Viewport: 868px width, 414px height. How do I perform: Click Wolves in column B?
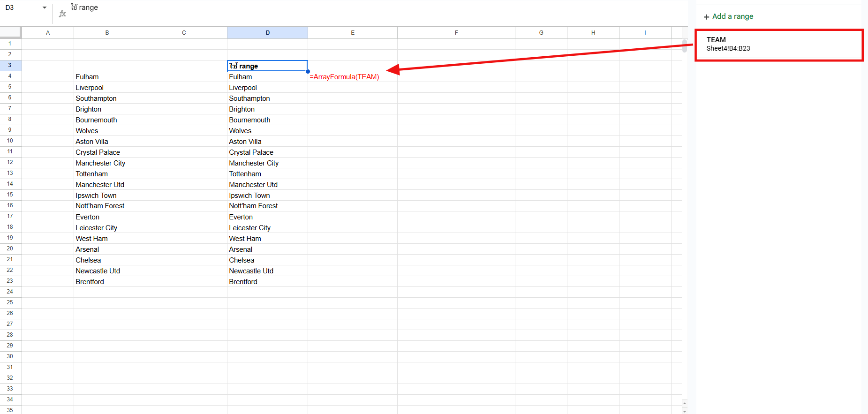[107, 131]
